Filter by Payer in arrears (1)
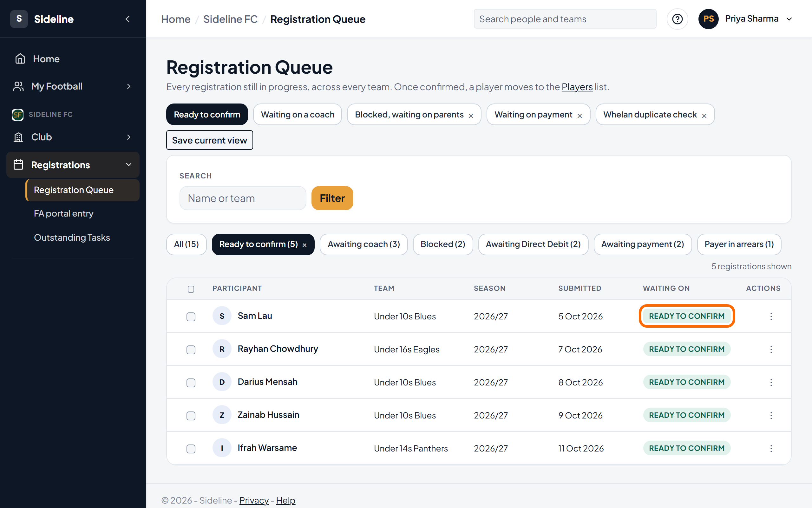The height and width of the screenshot is (508, 812). click(x=739, y=244)
